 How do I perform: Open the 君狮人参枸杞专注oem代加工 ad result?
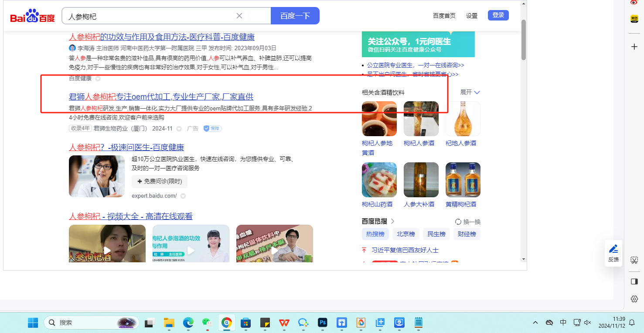coord(161,96)
